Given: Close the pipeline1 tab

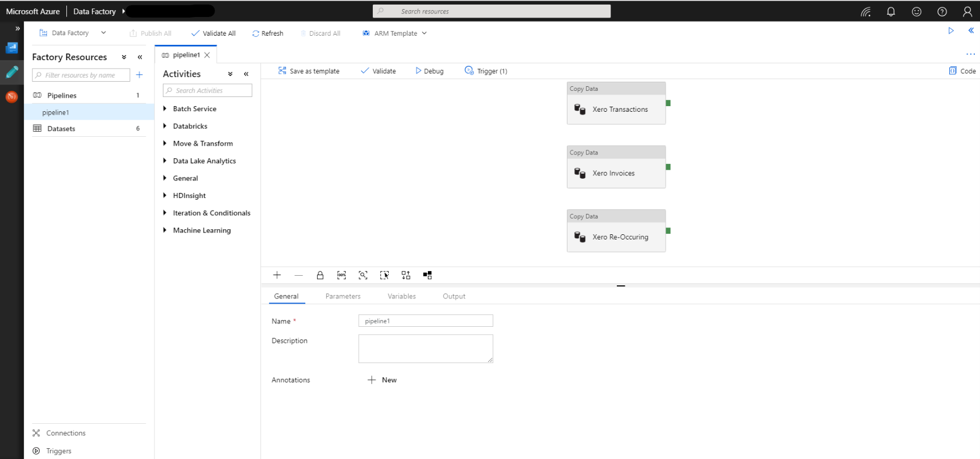Looking at the screenshot, I should click(207, 55).
